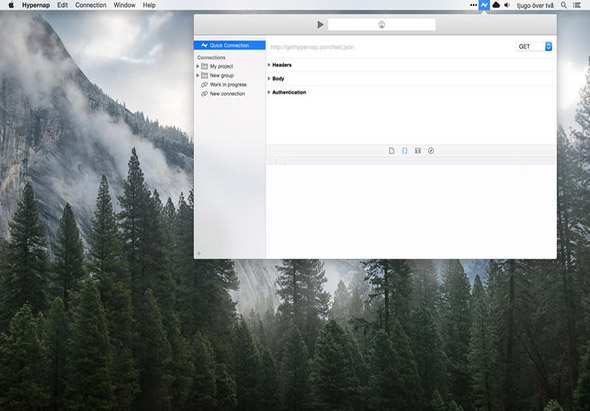The height and width of the screenshot is (411, 590).
Task: Click the Hypernap menu bar status icon
Action: tap(484, 5)
